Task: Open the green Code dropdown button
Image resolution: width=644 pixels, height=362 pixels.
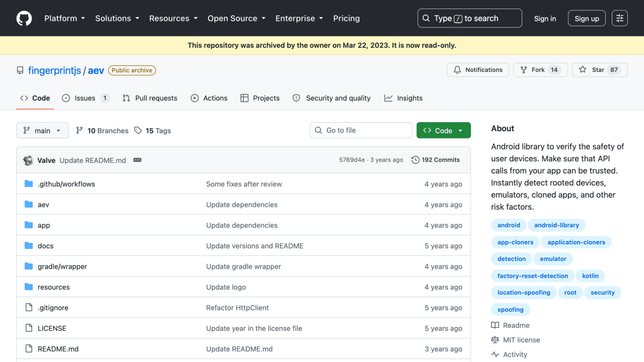Action: pyautogui.click(x=443, y=130)
